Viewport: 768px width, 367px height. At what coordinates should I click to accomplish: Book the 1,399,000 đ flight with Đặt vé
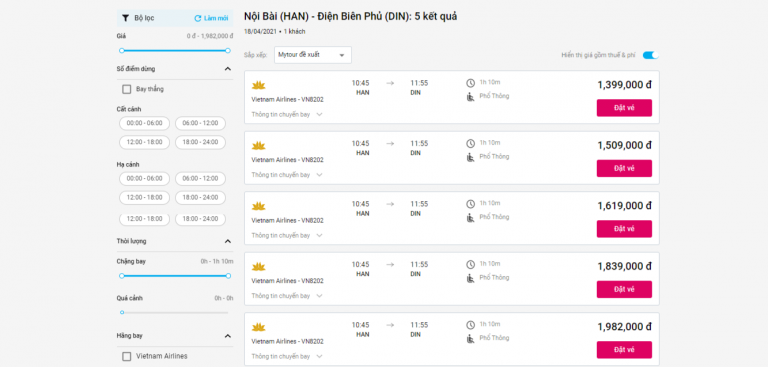coord(624,108)
